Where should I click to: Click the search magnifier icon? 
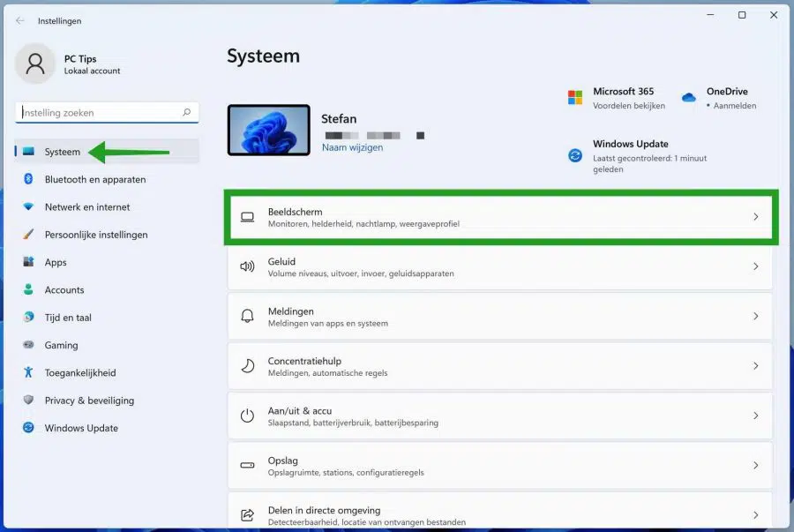pyautogui.click(x=187, y=112)
